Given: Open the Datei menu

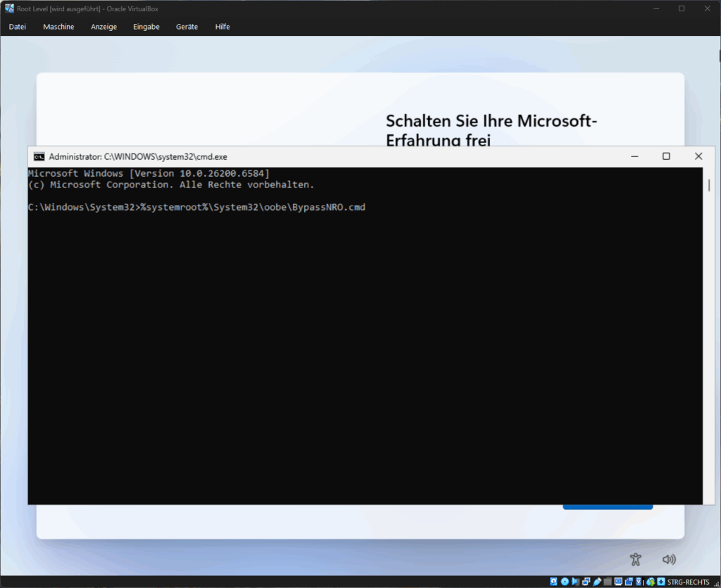Looking at the screenshot, I should pyautogui.click(x=18, y=27).
